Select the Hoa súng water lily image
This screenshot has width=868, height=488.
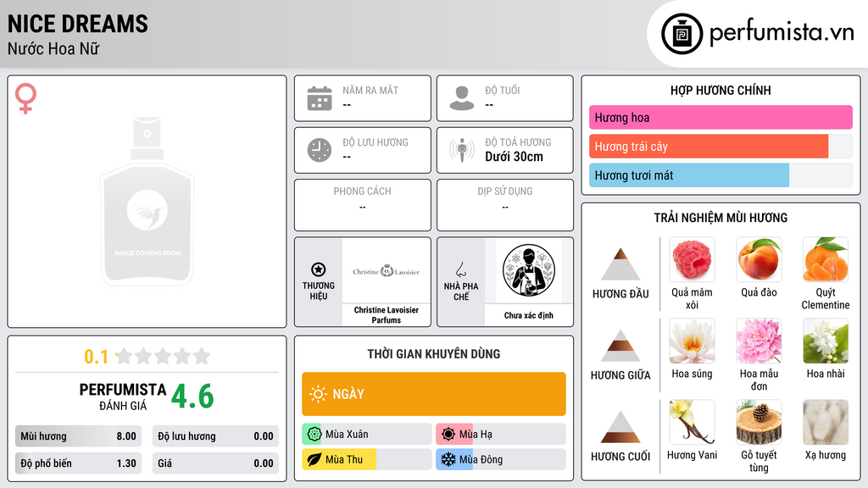692,341
